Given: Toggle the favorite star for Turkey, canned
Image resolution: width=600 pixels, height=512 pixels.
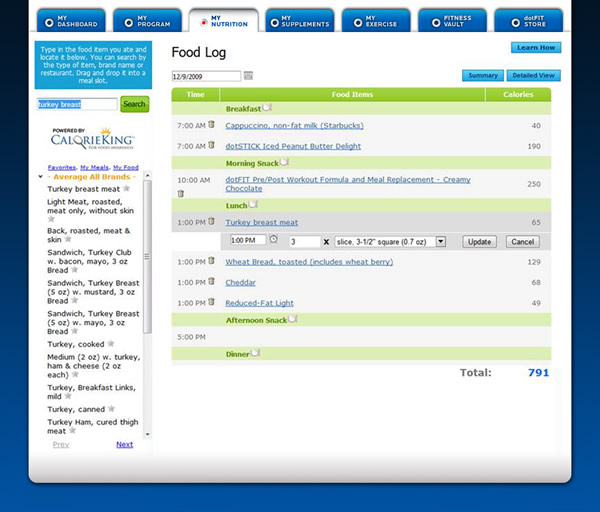Looking at the screenshot, I should point(110,408).
